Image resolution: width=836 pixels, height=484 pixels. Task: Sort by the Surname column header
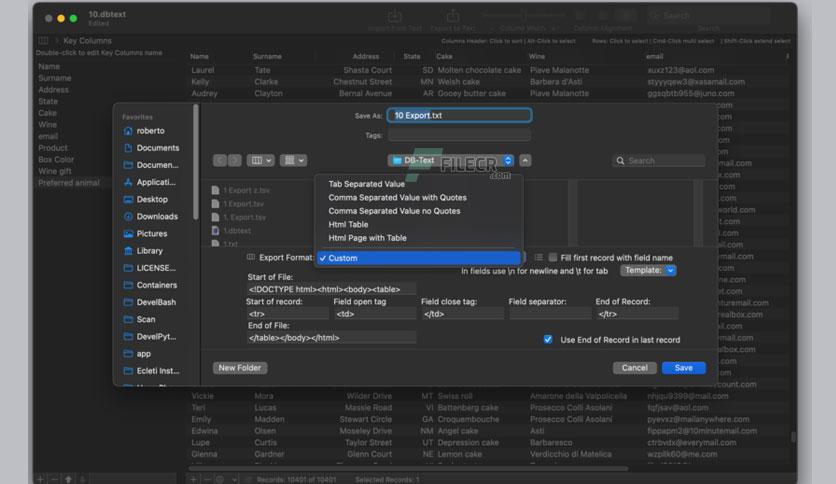(267, 56)
